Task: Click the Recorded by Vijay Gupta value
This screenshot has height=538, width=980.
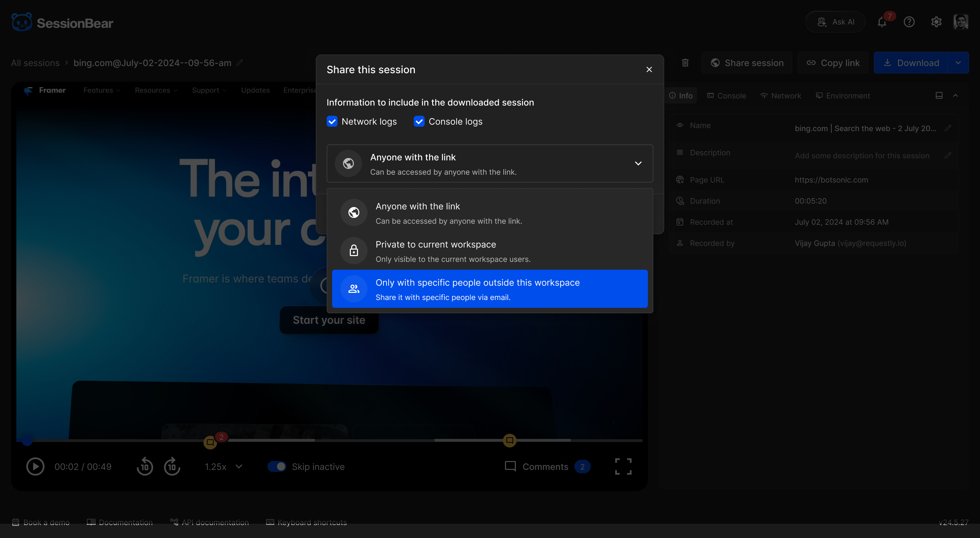Action: (850, 243)
